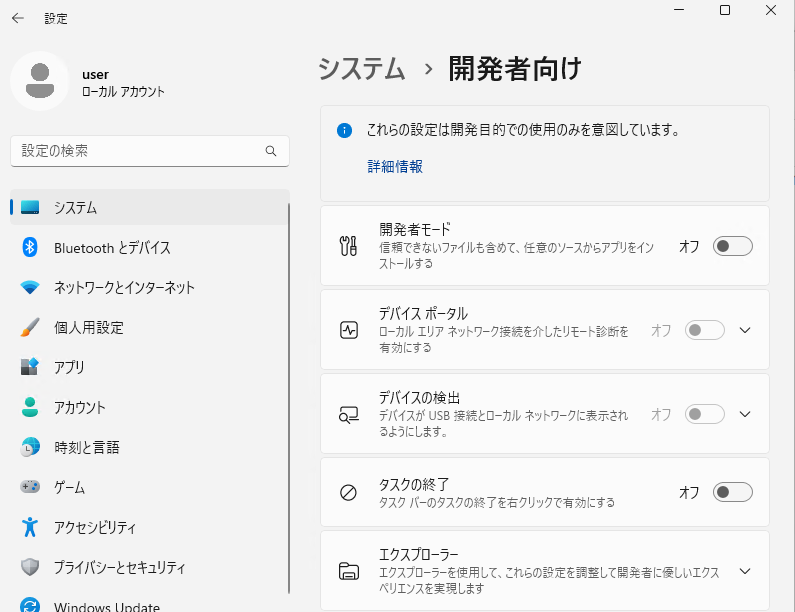Viewport: 795px width, 612px height.
Task: Open ネットワークとインターネット settings
Action: (124, 287)
